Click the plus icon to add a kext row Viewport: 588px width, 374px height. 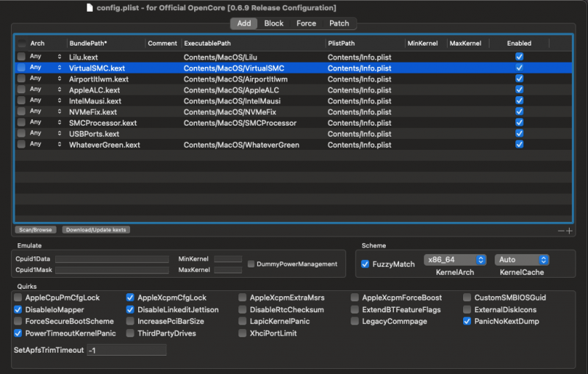[569, 231]
